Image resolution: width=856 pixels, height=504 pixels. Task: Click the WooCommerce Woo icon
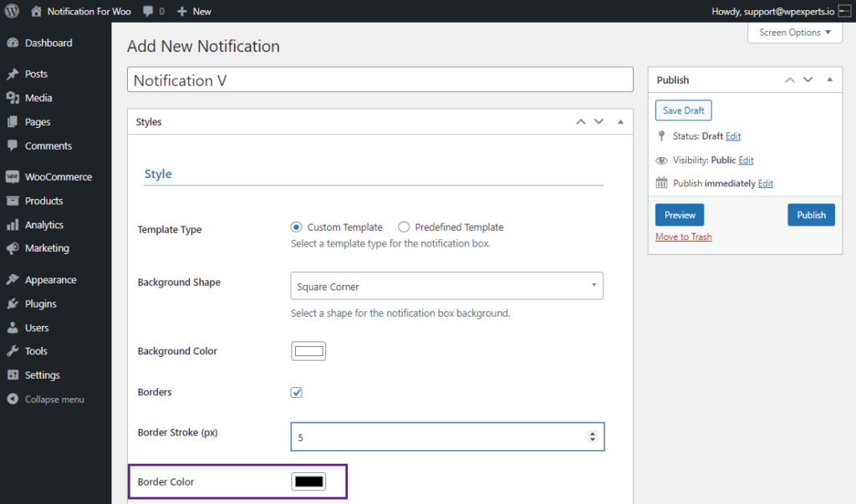point(13,176)
